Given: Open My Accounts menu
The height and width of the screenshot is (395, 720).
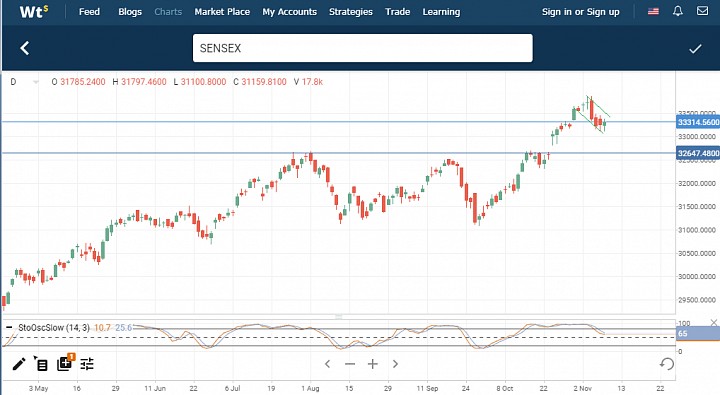Looking at the screenshot, I should point(290,12).
